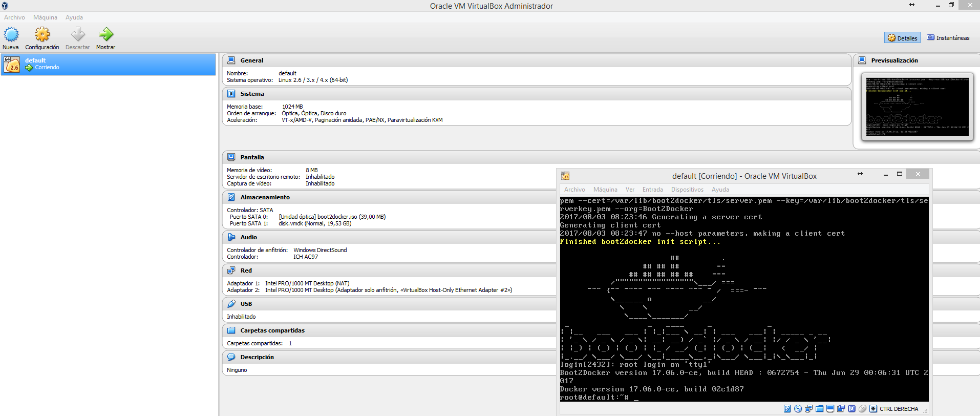Viewport: 980px width, 416px height.
Task: Open the Red section icon
Action: [x=231, y=271]
